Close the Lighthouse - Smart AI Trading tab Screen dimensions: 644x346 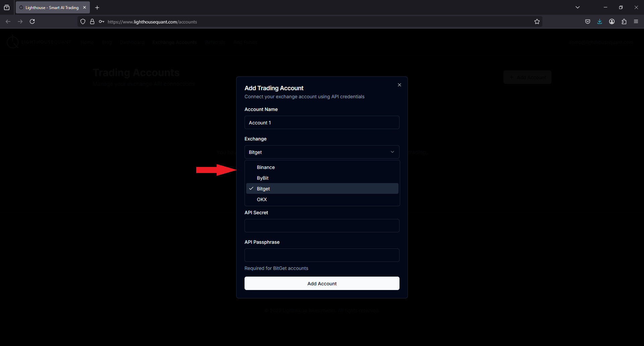[85, 7]
